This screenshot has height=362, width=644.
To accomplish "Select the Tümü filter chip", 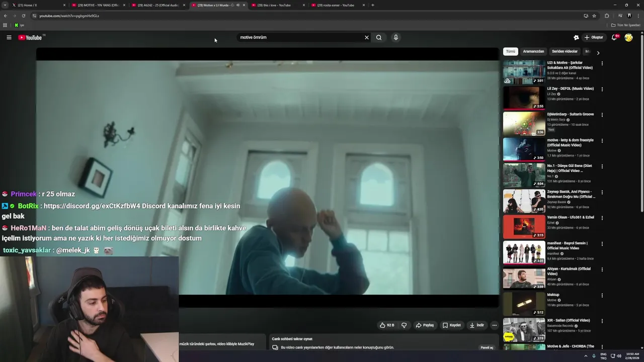I will point(511,51).
